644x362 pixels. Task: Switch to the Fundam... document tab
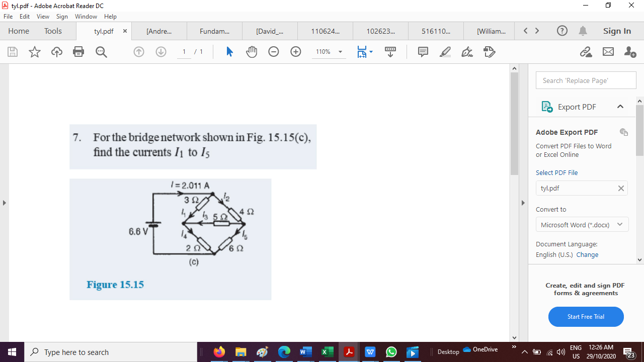pos(214,31)
